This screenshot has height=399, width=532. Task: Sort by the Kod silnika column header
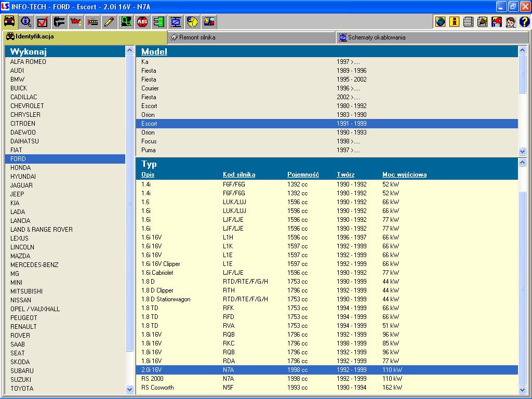(x=239, y=175)
